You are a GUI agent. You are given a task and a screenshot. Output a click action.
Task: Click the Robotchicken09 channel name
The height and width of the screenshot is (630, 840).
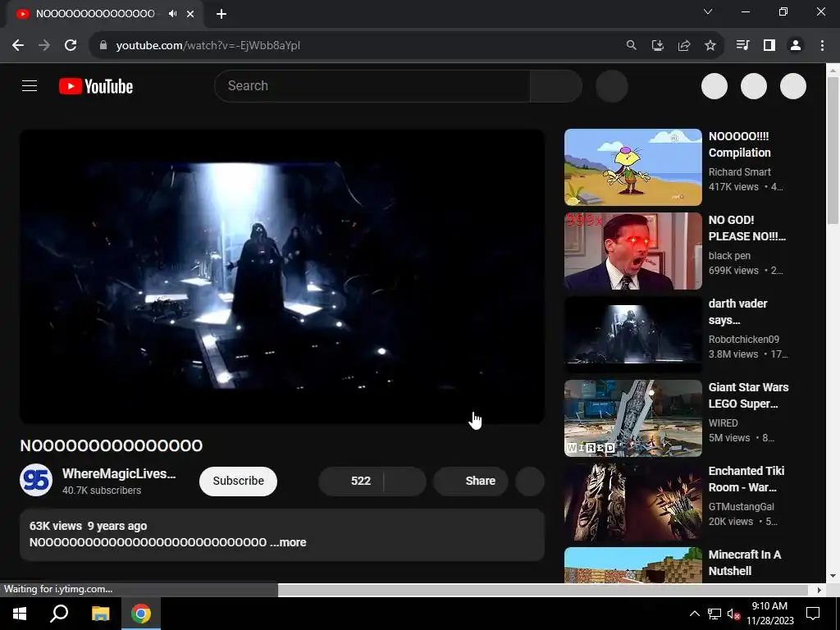743,339
